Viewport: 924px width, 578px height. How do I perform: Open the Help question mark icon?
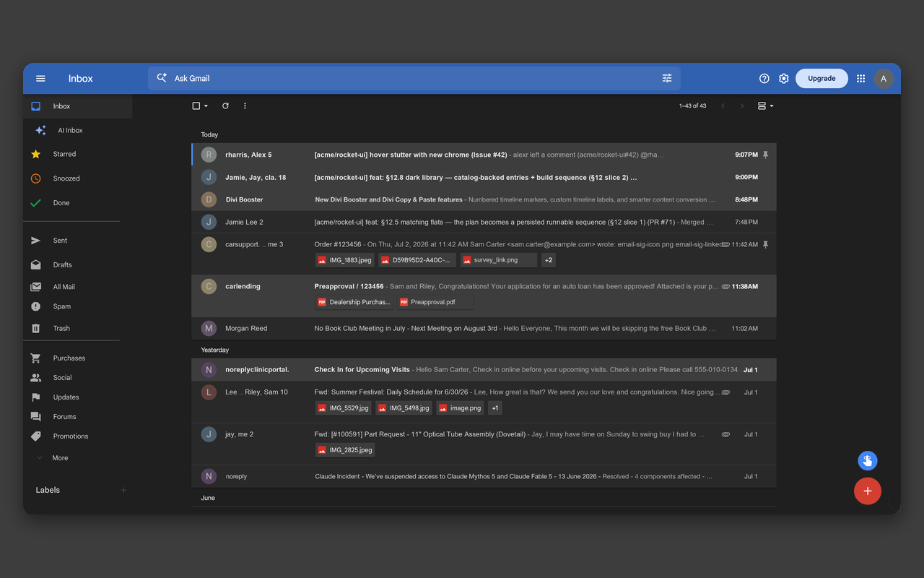point(764,78)
